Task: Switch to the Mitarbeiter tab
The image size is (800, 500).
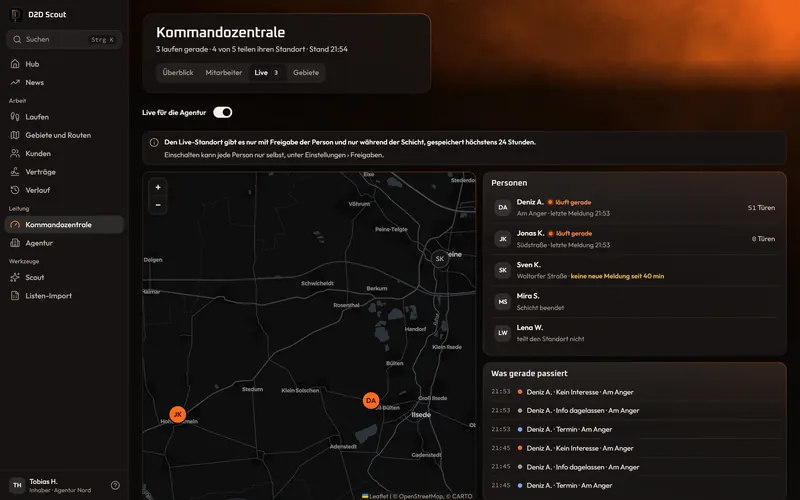Action: 223,72
